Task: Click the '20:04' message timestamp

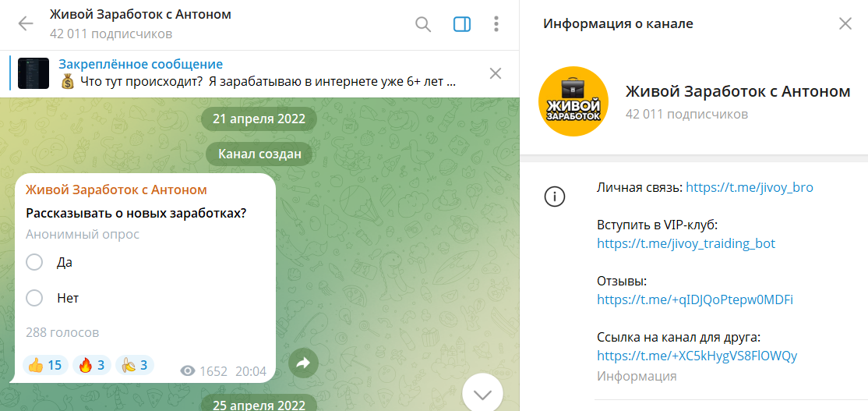Action: [251, 371]
